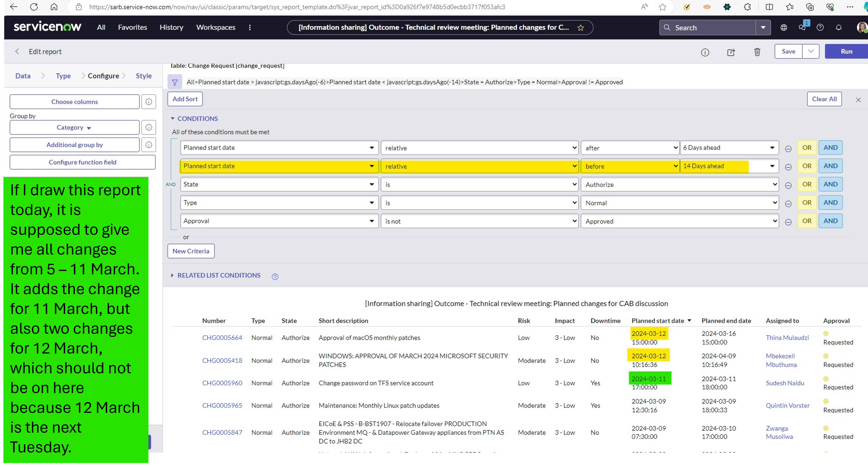This screenshot has width=868, height=467.
Task: Open the Favorites menu
Action: (x=132, y=27)
